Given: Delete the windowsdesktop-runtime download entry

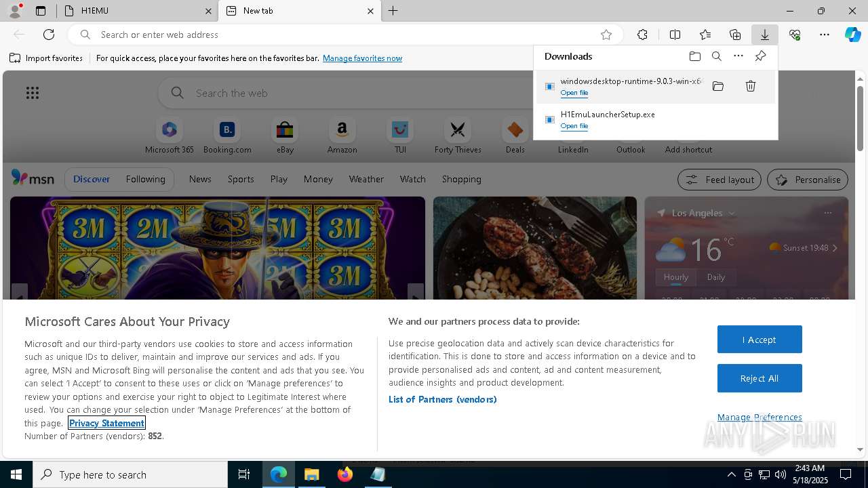Looking at the screenshot, I should (751, 86).
